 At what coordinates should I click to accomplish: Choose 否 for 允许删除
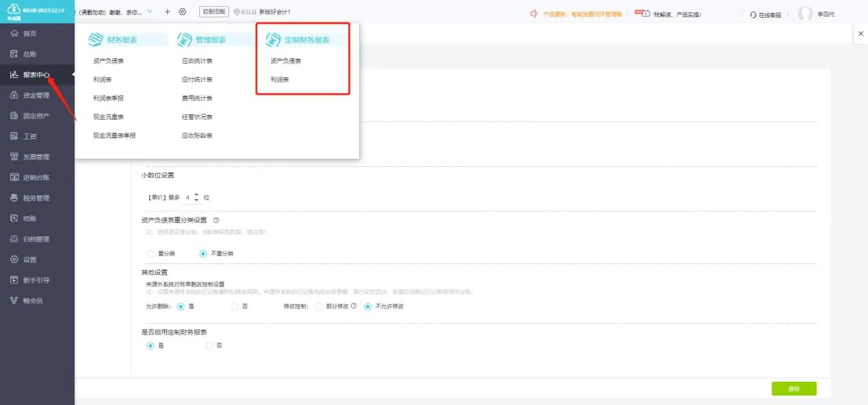click(235, 306)
